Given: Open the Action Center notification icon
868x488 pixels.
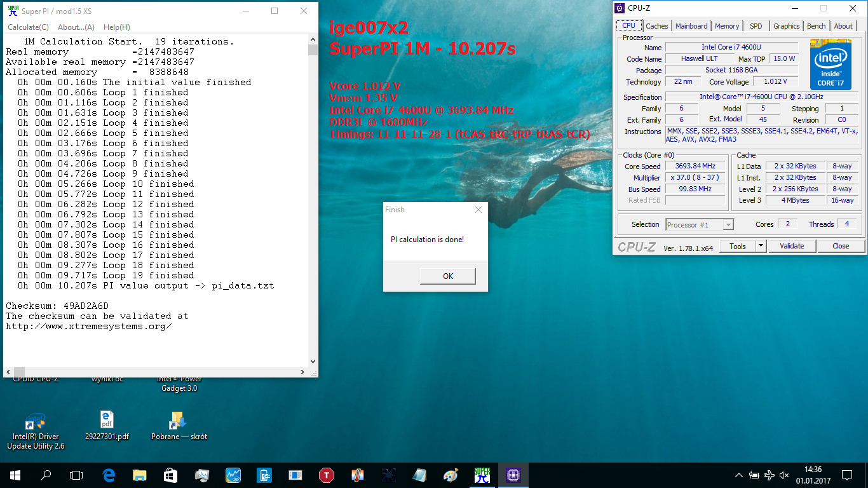Looking at the screenshot, I should (x=848, y=475).
